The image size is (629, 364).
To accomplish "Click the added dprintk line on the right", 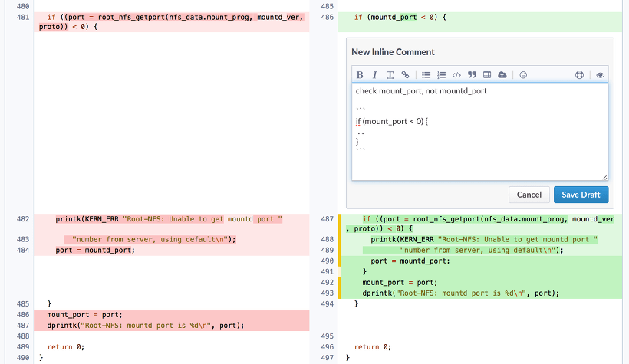I will (460, 293).
